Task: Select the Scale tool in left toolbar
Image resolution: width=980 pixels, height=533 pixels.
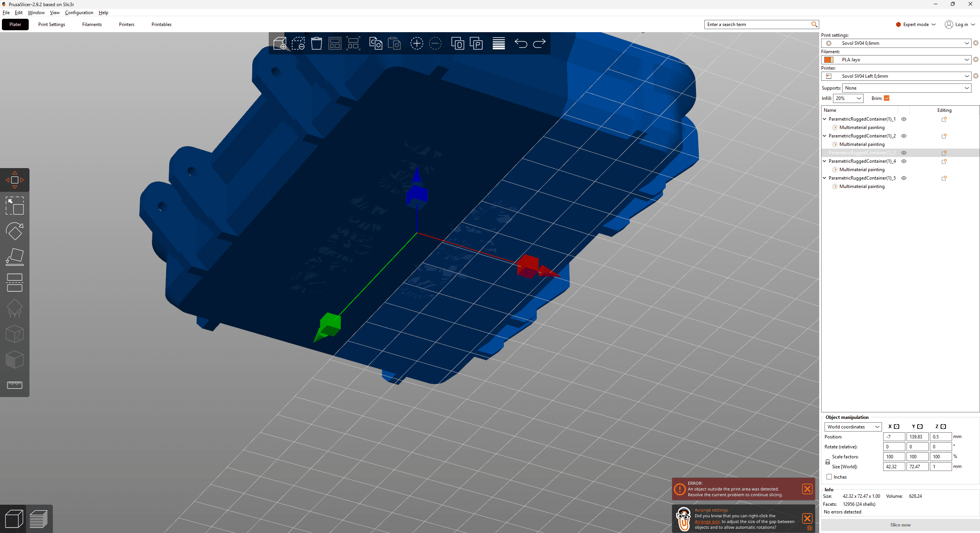Action: click(x=15, y=206)
